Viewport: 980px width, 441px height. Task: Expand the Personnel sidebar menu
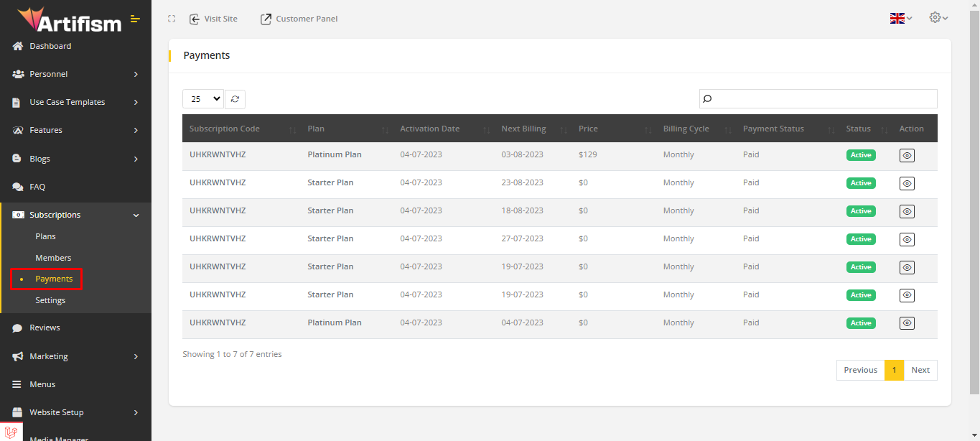tap(75, 74)
